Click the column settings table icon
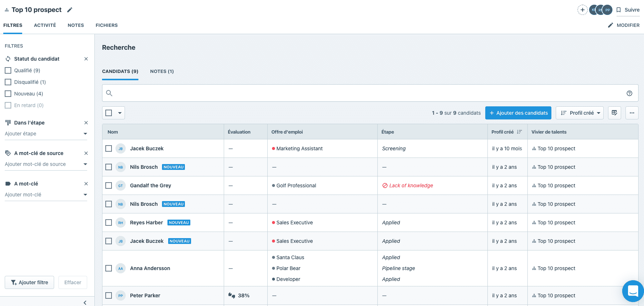Viewport: 644px width, 306px height. point(614,113)
